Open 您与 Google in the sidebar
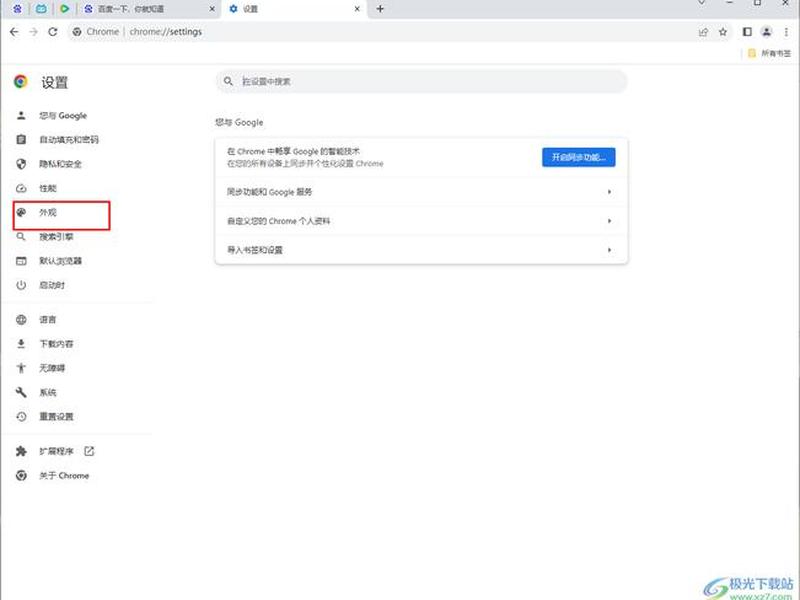 tap(63, 116)
